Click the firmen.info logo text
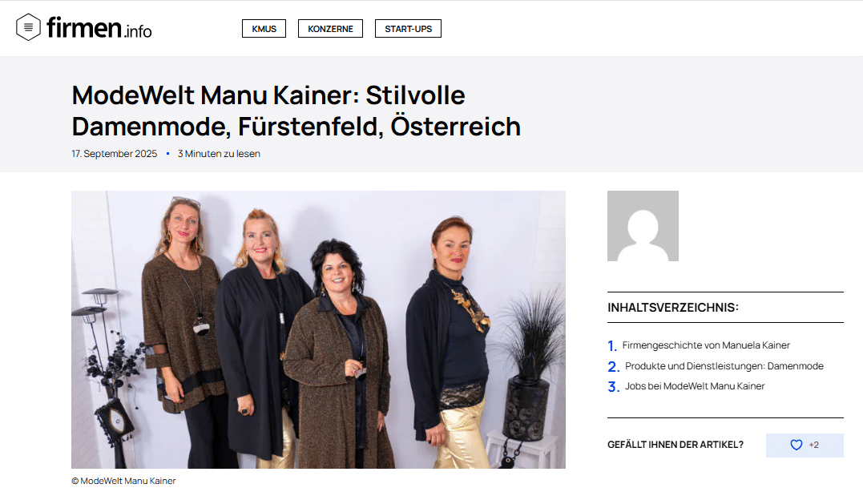This screenshot has width=863, height=504. click(99, 27)
